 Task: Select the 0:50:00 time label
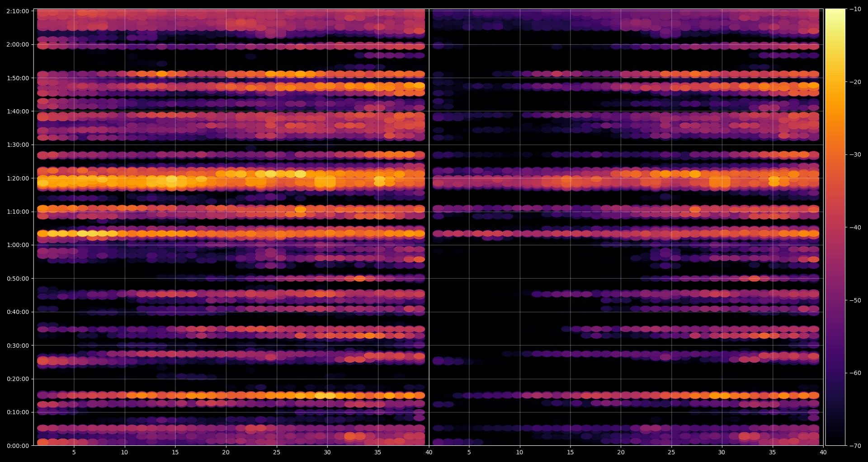[x=18, y=279]
